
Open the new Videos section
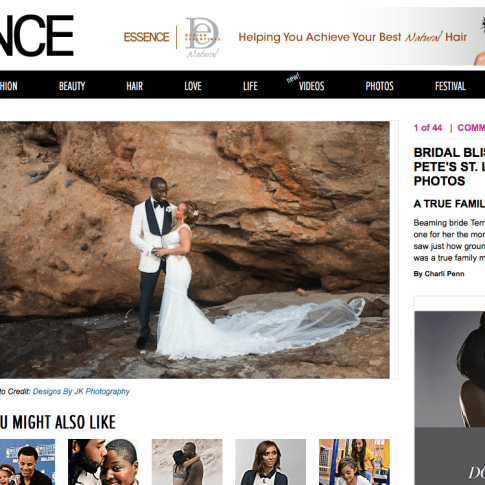(x=311, y=86)
